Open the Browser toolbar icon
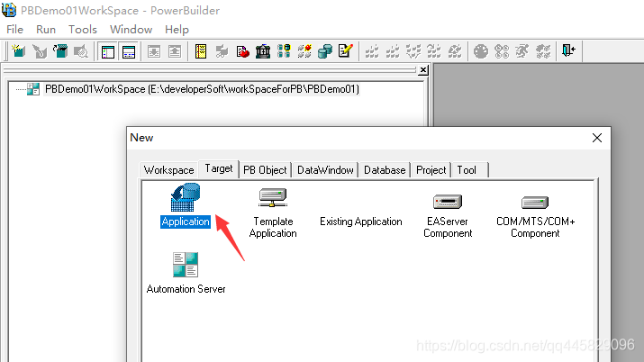 click(x=222, y=51)
